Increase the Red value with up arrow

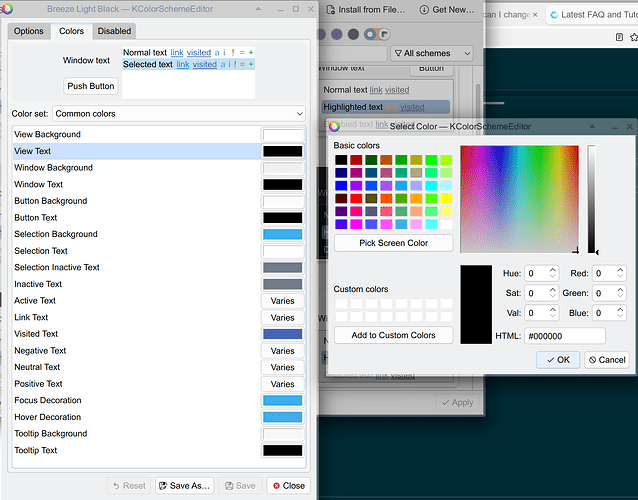pyautogui.click(x=620, y=270)
